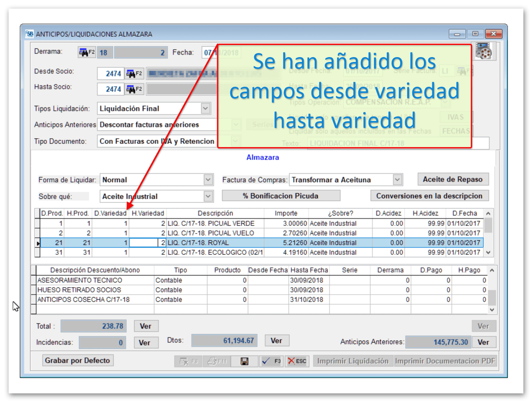This screenshot has width=532, height=402.
Task: Click the F2 icon next to Serie Factura
Action: [x=464, y=71]
